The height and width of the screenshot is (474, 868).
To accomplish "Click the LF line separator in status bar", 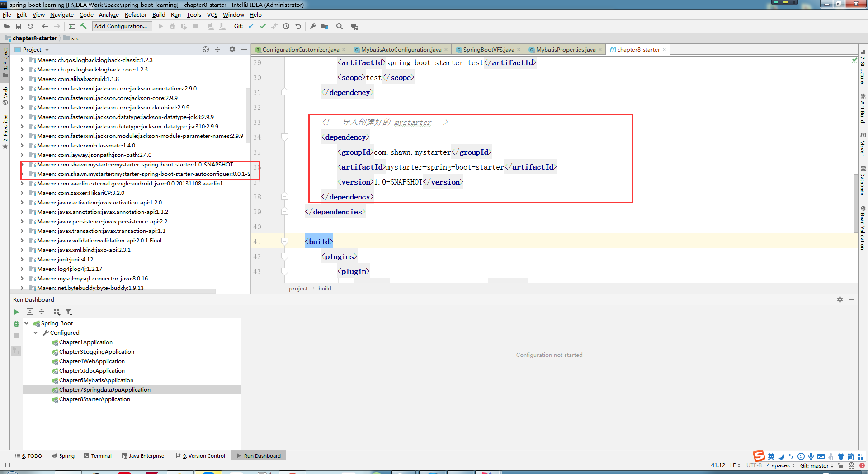I will (735, 465).
